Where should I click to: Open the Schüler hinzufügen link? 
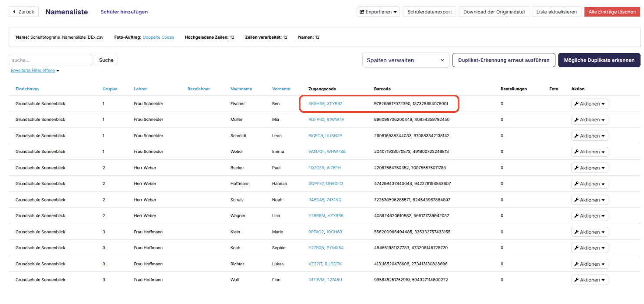(x=124, y=12)
